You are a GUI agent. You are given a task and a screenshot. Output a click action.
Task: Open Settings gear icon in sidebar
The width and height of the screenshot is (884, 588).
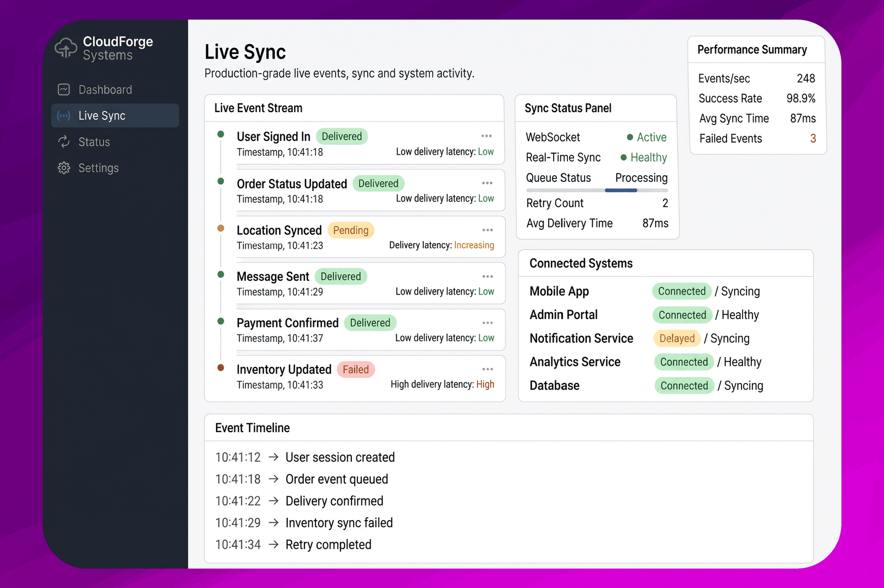tap(64, 168)
